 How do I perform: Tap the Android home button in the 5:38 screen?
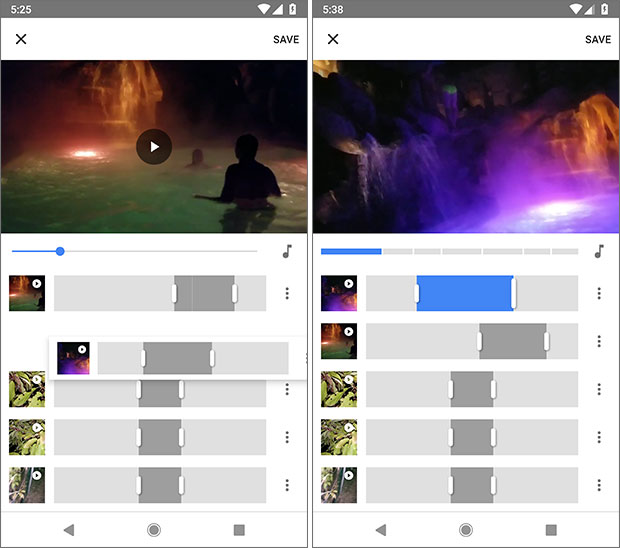click(x=466, y=530)
